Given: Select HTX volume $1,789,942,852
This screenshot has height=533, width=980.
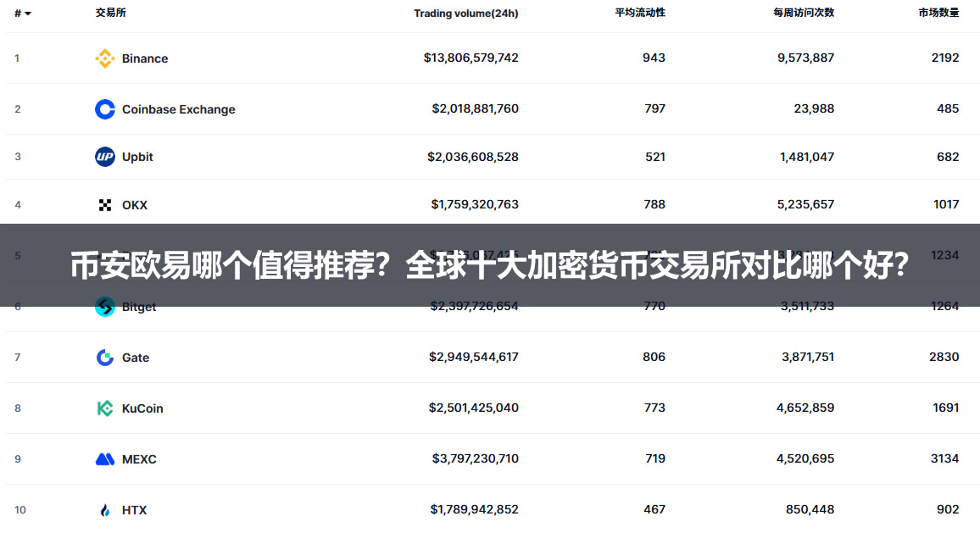Looking at the screenshot, I should pos(475,509).
